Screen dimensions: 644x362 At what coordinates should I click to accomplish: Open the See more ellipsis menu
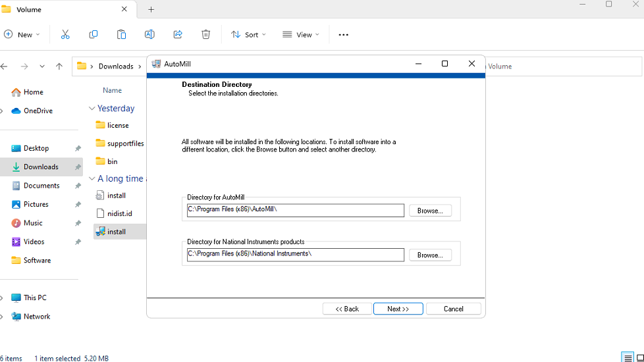tap(343, 35)
